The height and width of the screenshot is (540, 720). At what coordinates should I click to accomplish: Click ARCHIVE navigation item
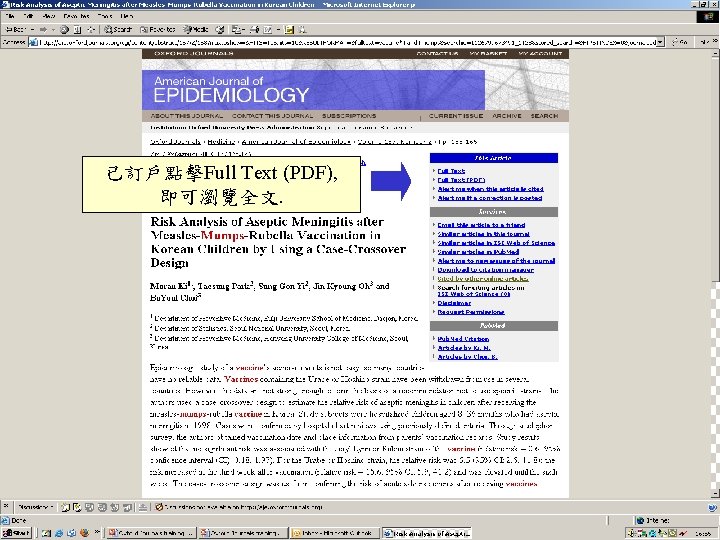point(506,116)
